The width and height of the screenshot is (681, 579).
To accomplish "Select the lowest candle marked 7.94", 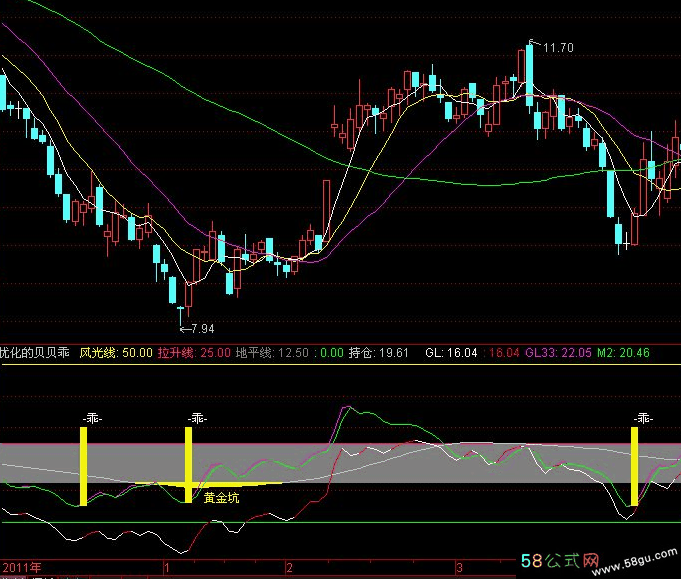I will [x=181, y=316].
